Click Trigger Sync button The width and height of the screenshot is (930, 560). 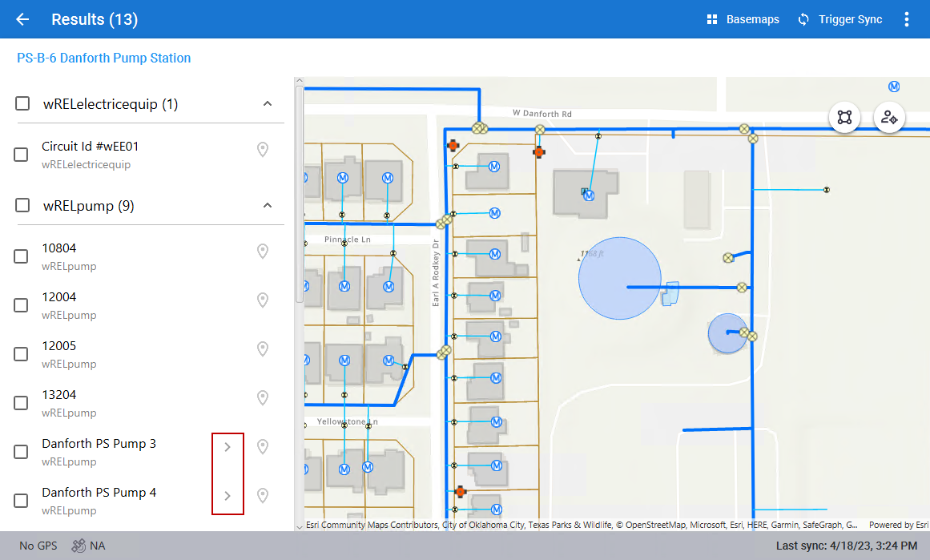click(x=839, y=19)
